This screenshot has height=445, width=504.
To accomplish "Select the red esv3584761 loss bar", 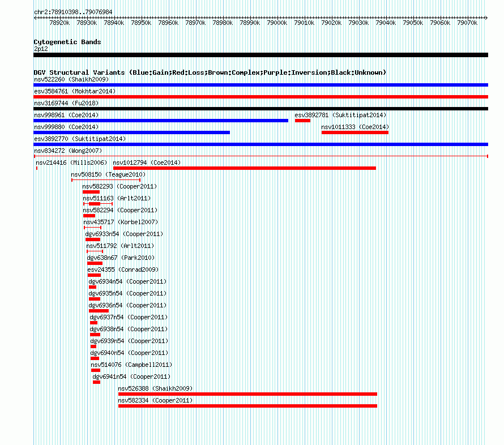I will point(260,97).
